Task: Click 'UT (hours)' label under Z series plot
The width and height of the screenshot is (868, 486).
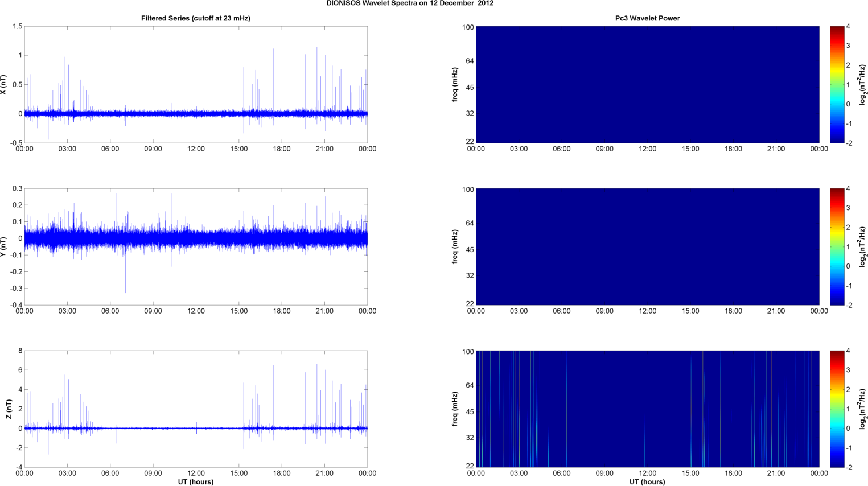Action: tap(196, 481)
